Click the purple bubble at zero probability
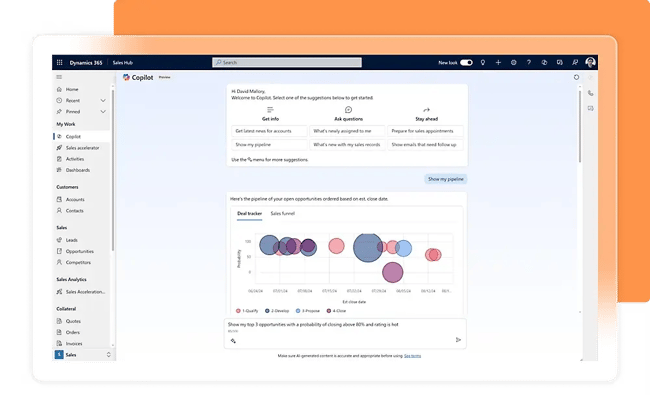 393,272
